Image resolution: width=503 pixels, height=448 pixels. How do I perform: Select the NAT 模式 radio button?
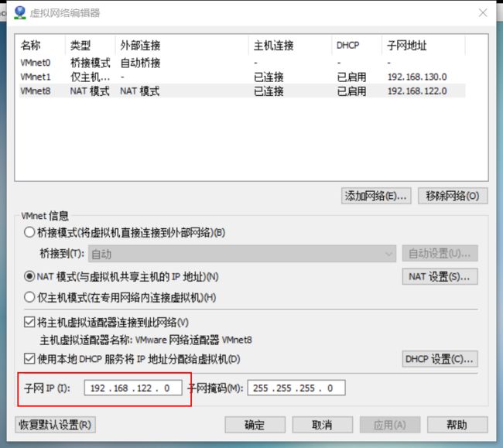[x=29, y=276]
